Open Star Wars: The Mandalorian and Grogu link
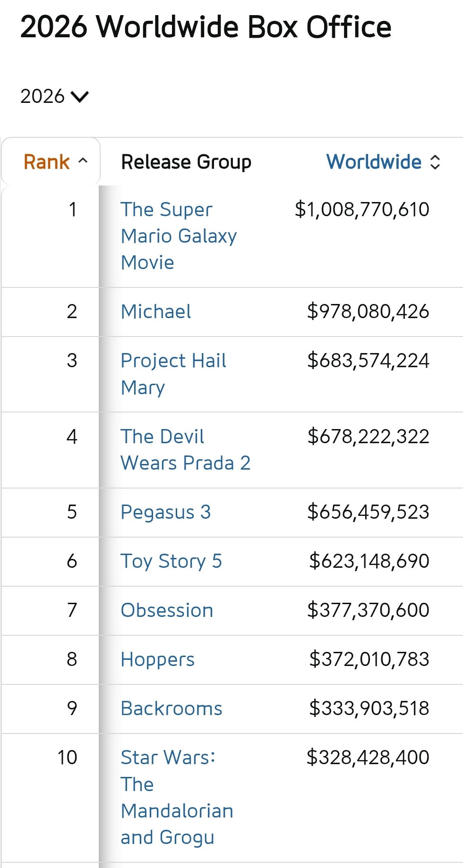Viewport: 463px width, 868px height. (177, 798)
